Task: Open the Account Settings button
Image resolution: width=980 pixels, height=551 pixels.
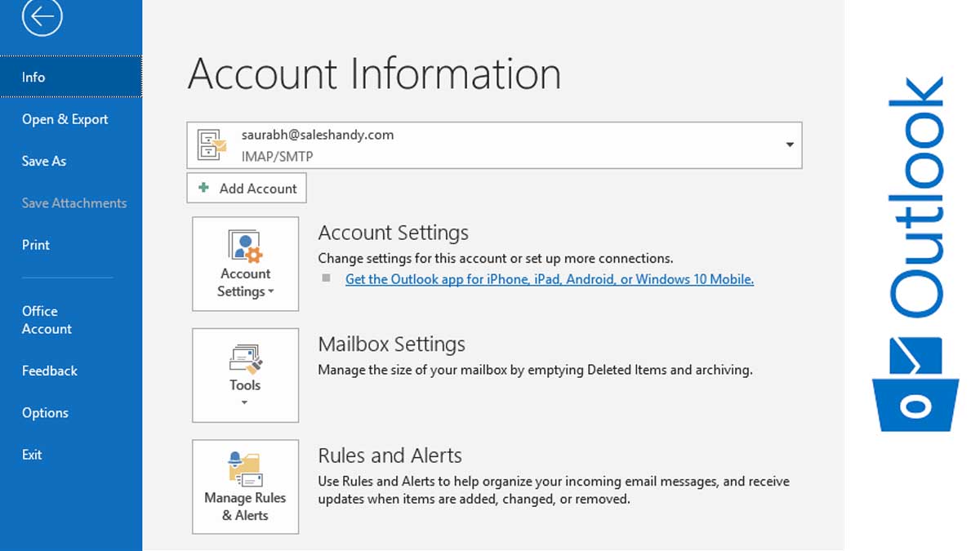Action: pos(245,264)
